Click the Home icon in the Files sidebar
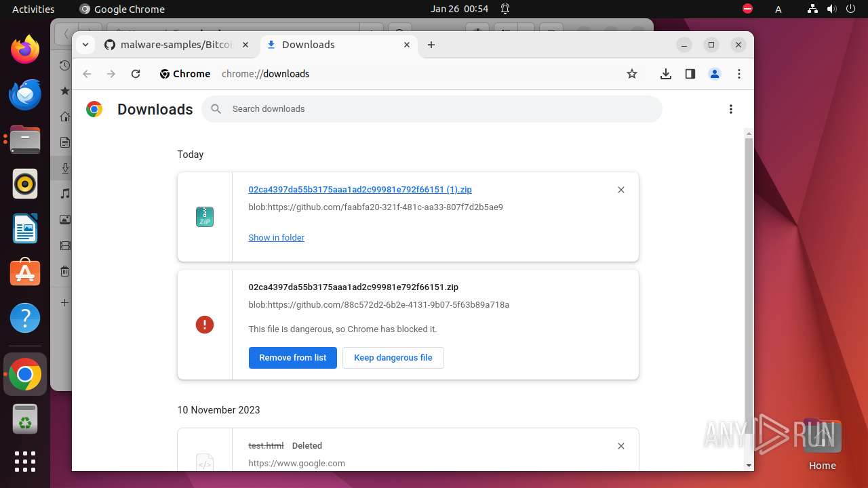 point(64,117)
